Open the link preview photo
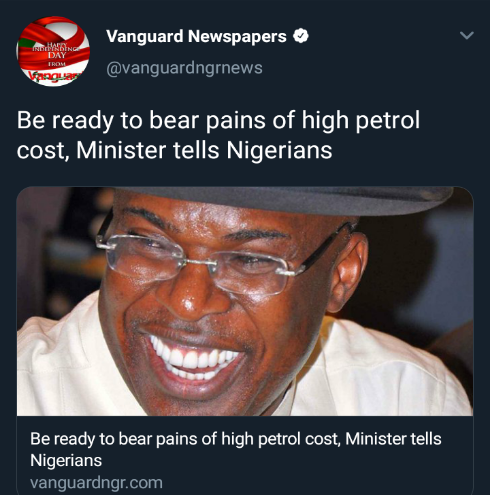The height and width of the screenshot is (495, 490). pos(245,301)
